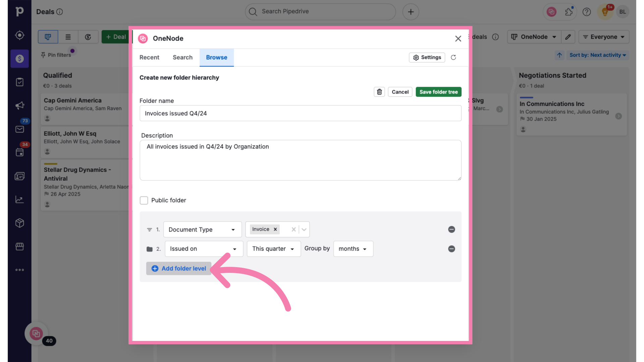Open the Everyone filter dropdown
The width and height of the screenshot is (644, 362).
pos(604,37)
